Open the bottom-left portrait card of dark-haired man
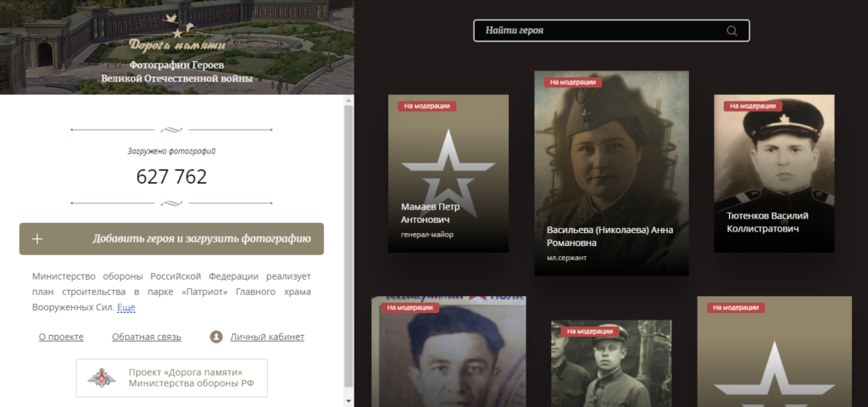The image size is (868, 407). (448, 352)
